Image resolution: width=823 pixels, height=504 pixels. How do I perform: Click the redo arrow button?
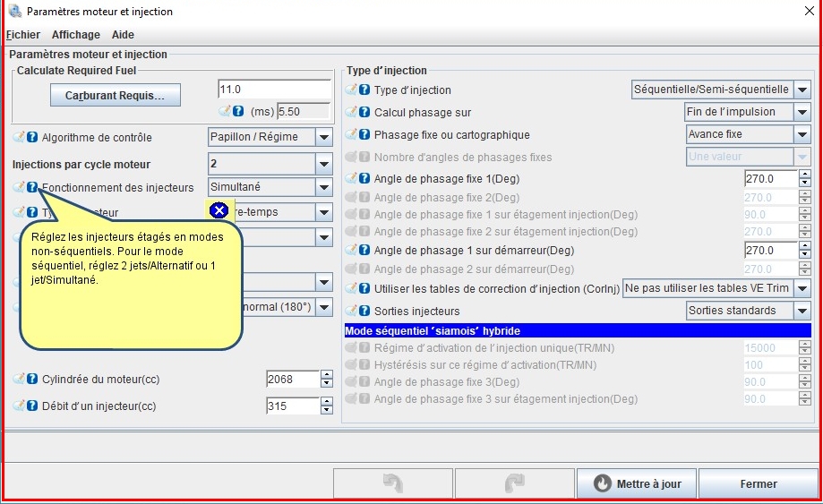tap(514, 483)
